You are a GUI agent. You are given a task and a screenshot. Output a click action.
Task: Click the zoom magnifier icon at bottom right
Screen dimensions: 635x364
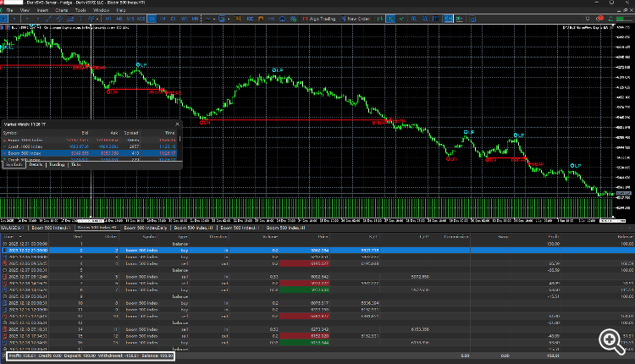[x=611, y=339]
